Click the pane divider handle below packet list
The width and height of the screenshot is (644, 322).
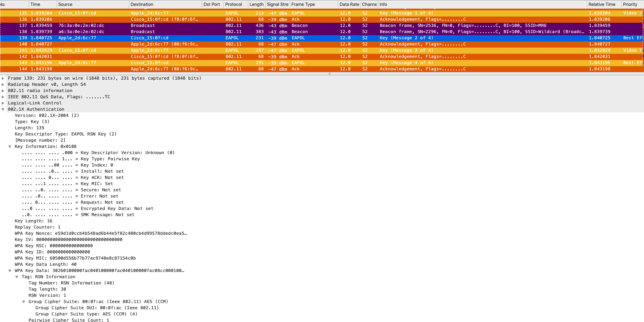point(330,74)
